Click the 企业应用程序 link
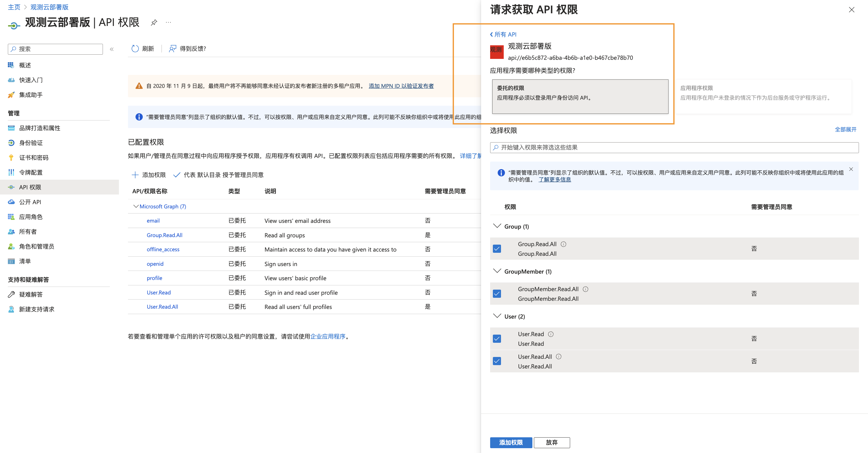This screenshot has width=868, height=453. (x=327, y=336)
